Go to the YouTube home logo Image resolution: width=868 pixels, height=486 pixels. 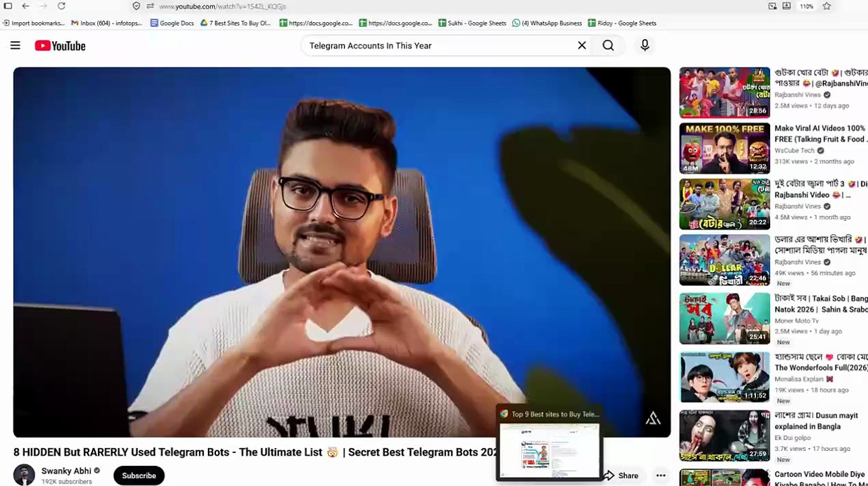click(60, 46)
